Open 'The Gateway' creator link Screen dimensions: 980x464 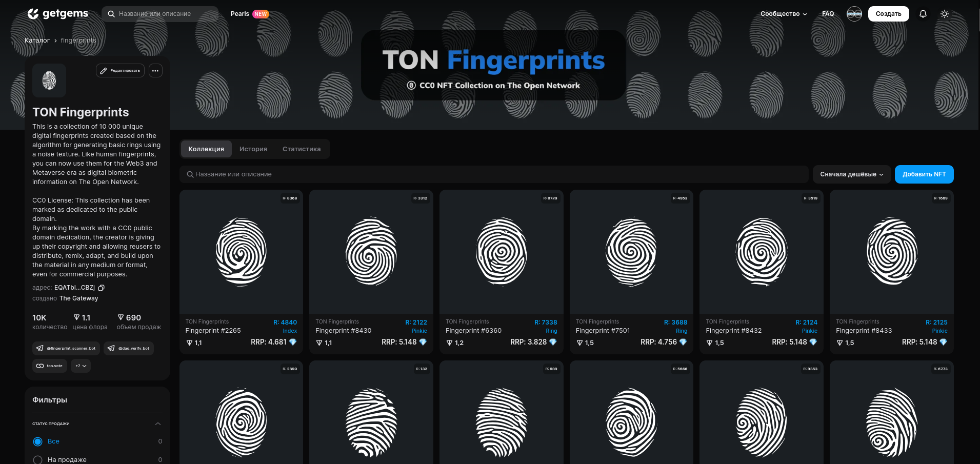(78, 298)
